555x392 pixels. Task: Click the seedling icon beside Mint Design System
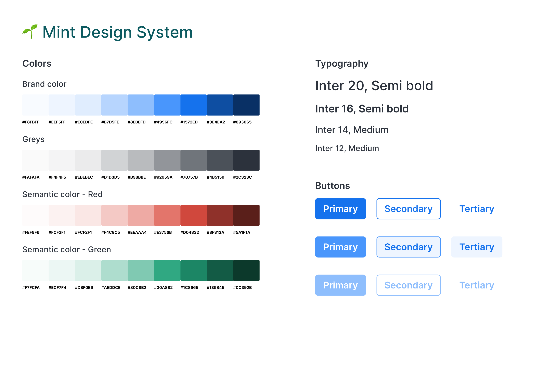(x=30, y=31)
